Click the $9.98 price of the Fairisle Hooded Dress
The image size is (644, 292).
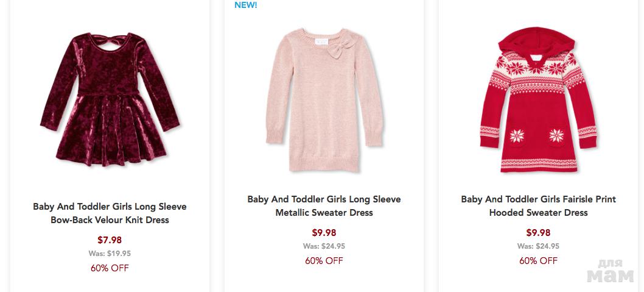click(538, 233)
